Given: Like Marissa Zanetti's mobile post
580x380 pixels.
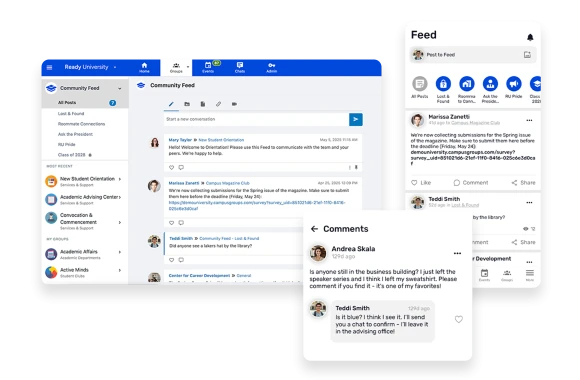Looking at the screenshot, I should pos(421,183).
